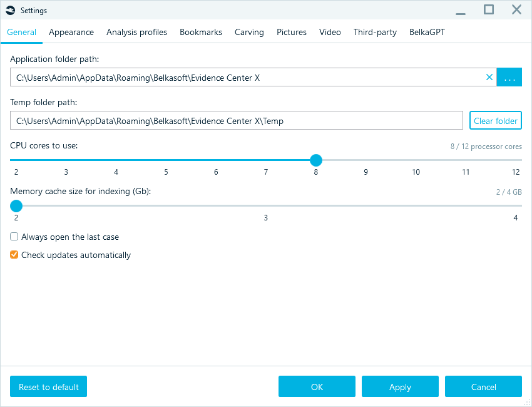This screenshot has width=532, height=407.
Task: Click Reset to default
Action: click(48, 386)
